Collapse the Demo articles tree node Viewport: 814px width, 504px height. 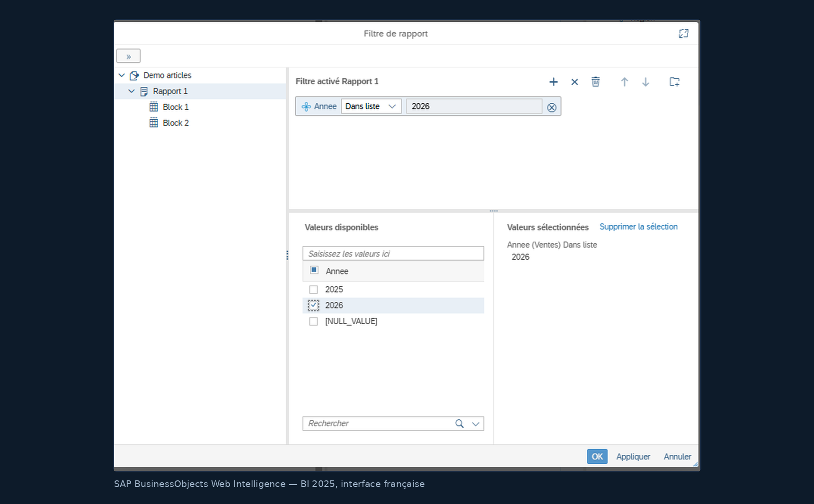pos(122,75)
